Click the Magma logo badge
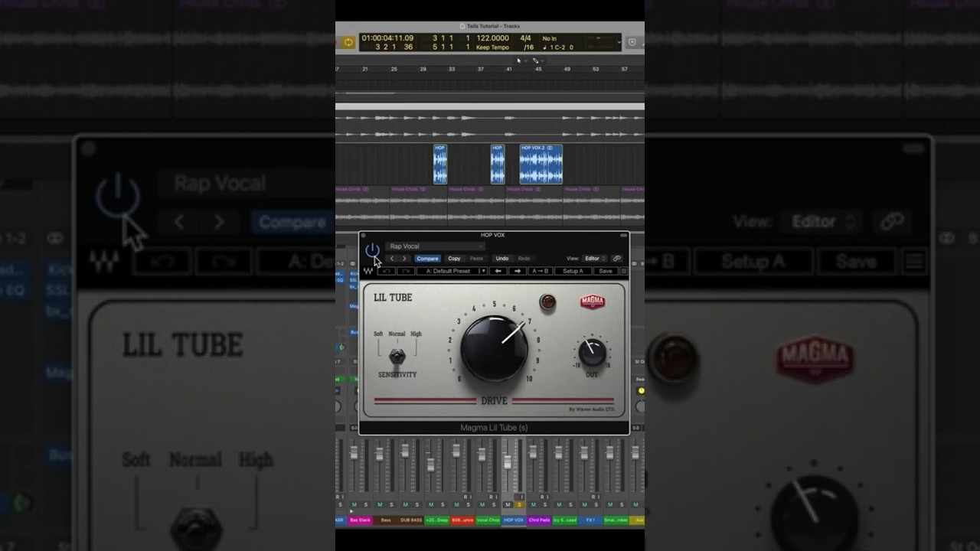 click(x=593, y=302)
